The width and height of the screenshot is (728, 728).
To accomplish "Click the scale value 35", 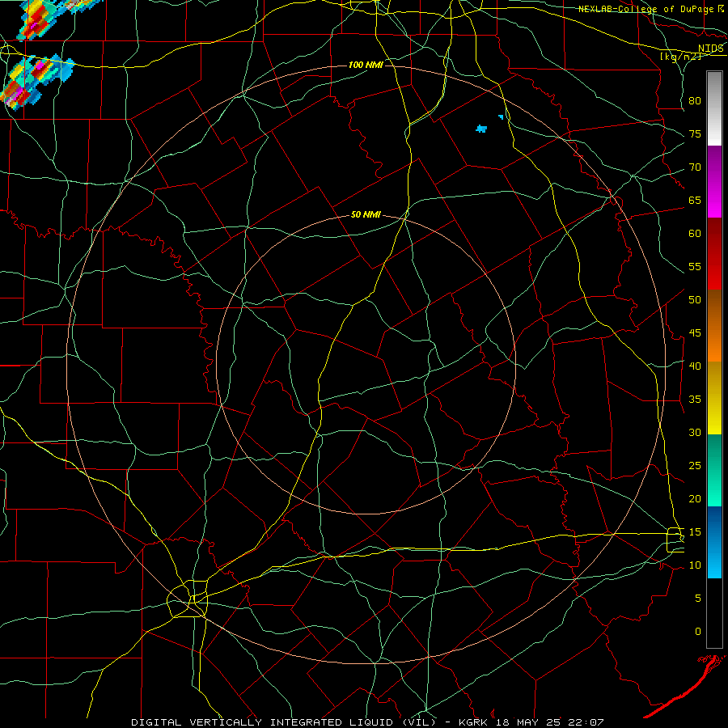I will 695,400.
